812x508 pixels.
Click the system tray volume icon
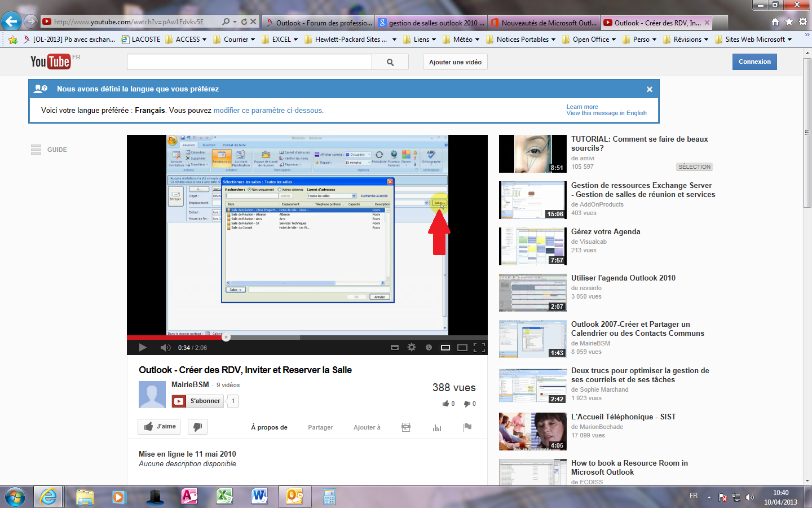749,497
